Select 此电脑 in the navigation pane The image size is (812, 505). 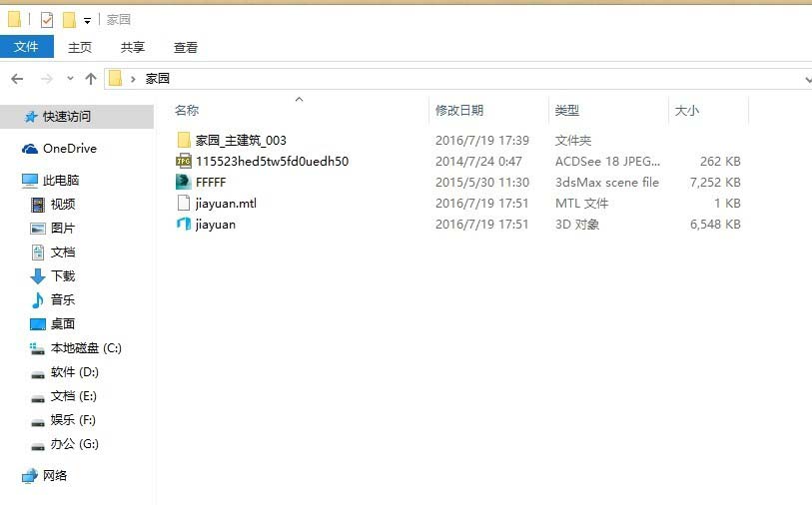61,180
